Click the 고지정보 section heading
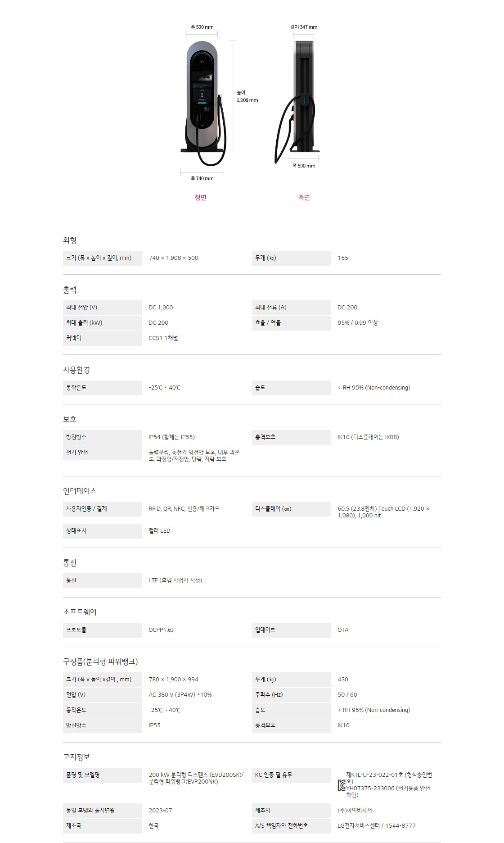Image resolution: width=504 pixels, height=843 pixels. pyautogui.click(x=76, y=757)
